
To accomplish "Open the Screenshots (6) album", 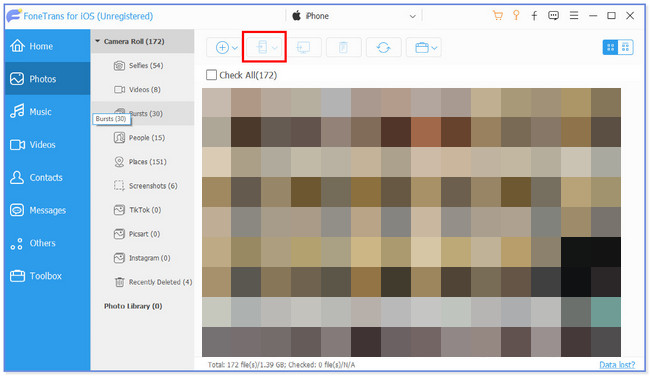I will [x=143, y=186].
